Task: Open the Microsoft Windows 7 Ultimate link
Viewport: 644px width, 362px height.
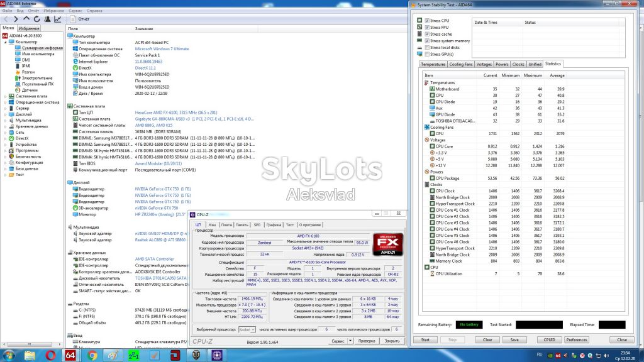Action: [x=162, y=49]
